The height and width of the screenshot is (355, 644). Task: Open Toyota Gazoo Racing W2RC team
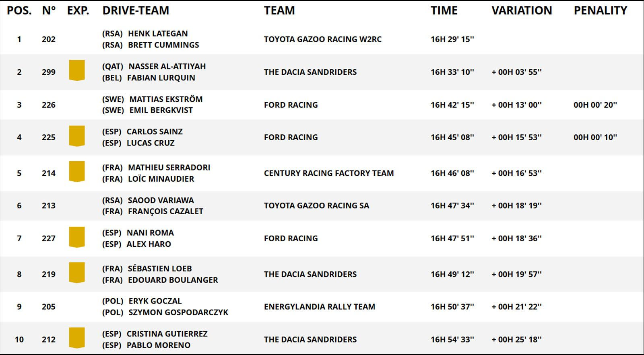322,39
